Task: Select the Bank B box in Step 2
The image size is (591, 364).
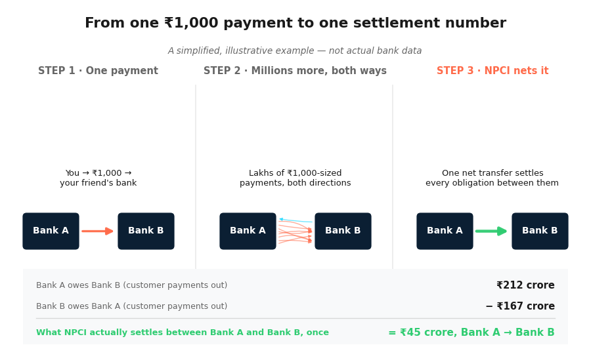Action: tap(343, 231)
